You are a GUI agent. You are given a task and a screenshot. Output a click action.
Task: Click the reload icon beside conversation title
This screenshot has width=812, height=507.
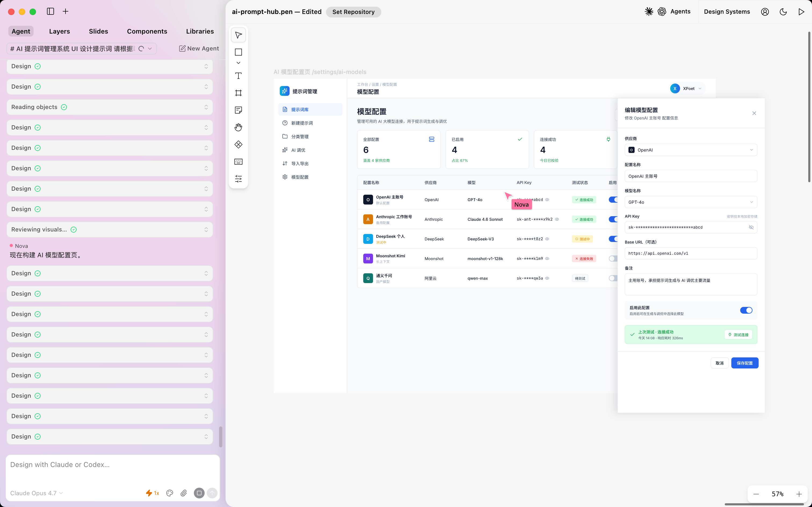(141, 49)
